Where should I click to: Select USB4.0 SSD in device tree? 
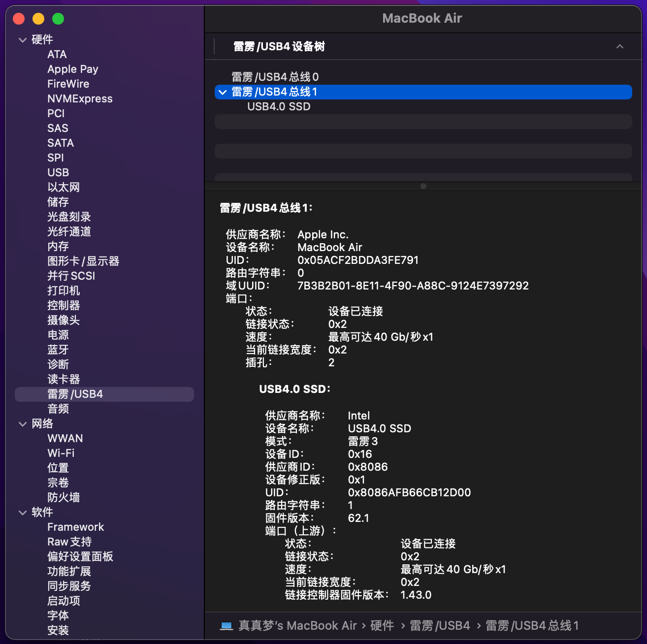(x=279, y=106)
